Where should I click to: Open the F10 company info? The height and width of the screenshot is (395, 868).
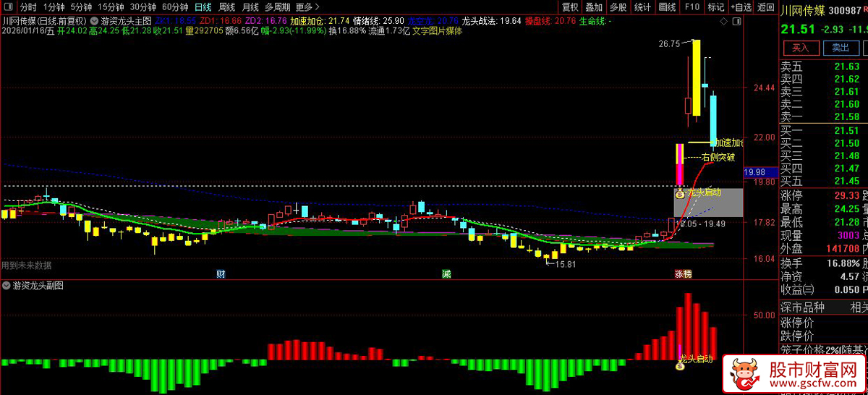tap(692, 7)
